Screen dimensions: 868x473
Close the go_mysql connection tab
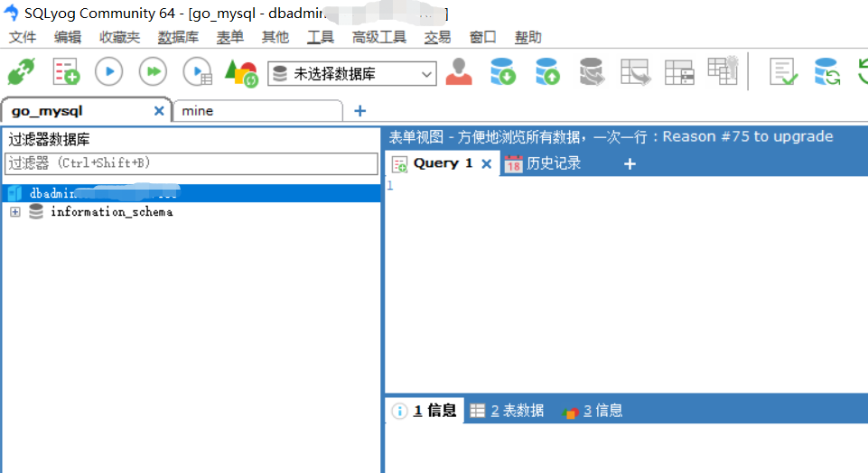click(159, 111)
